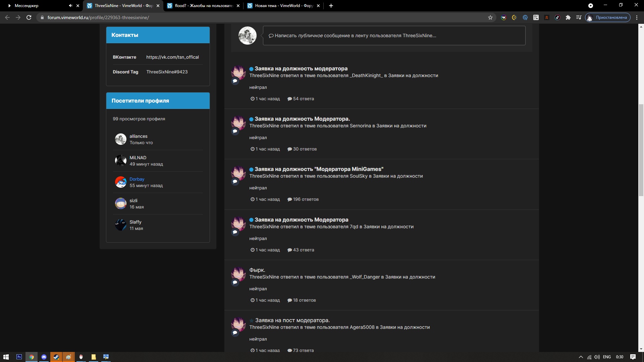Bookmark this page with the star
Viewport: 644px width, 362px height.
(x=490, y=17)
